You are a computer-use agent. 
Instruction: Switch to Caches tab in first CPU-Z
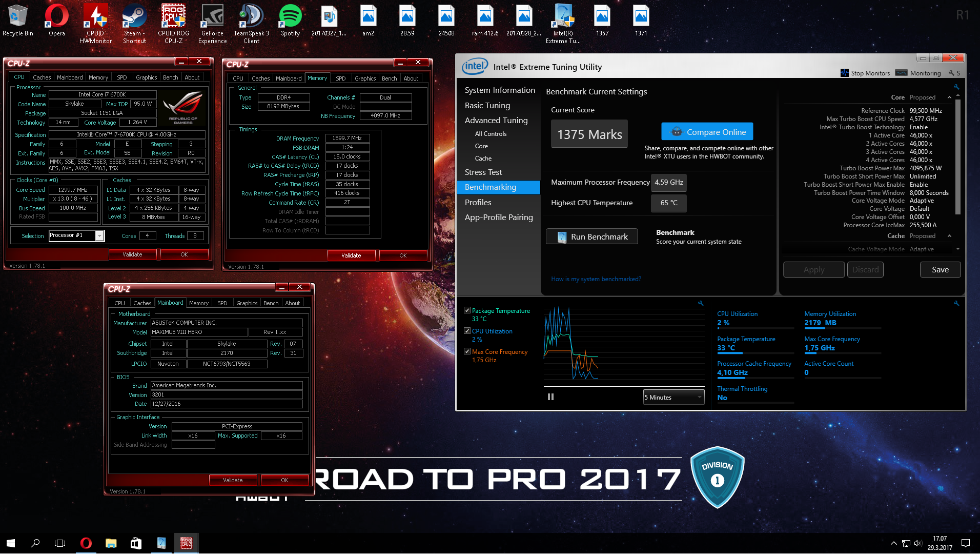point(42,77)
